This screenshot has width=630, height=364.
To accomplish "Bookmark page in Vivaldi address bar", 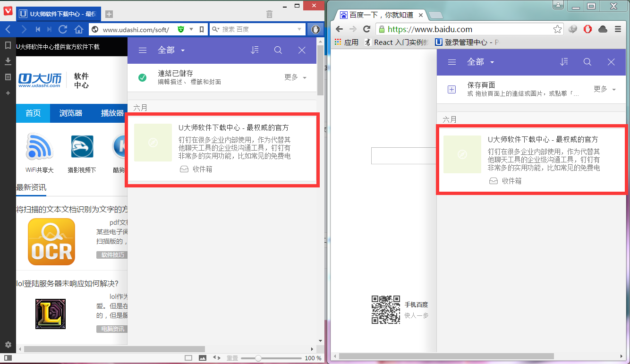I will pos(202,29).
